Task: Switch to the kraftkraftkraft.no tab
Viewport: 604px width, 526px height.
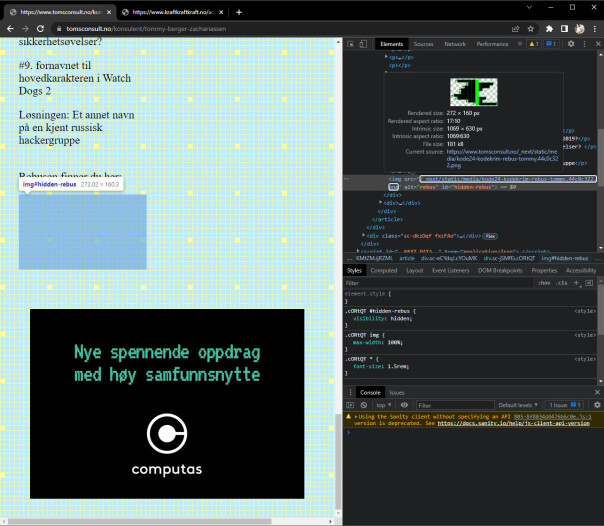Action: pyautogui.click(x=173, y=12)
